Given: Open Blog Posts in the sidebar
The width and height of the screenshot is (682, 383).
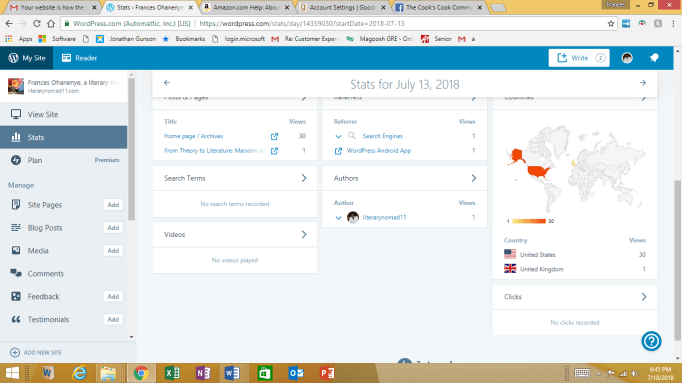Looking at the screenshot, I should pyautogui.click(x=45, y=228).
